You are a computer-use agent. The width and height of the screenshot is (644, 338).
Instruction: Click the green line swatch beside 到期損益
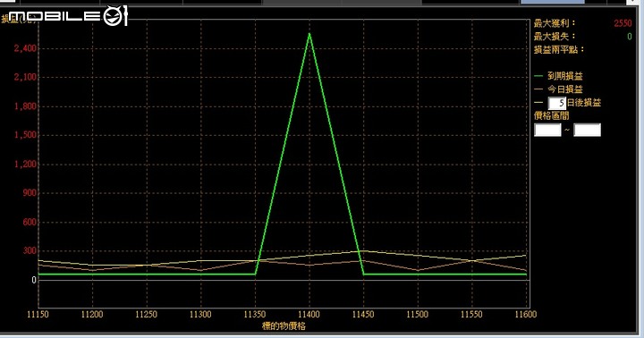click(538, 76)
